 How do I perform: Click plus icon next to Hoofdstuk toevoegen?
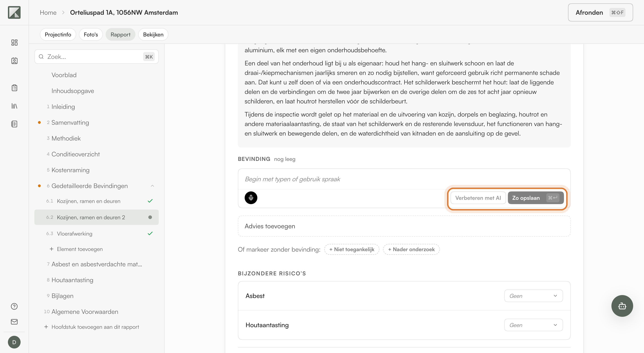click(46, 327)
